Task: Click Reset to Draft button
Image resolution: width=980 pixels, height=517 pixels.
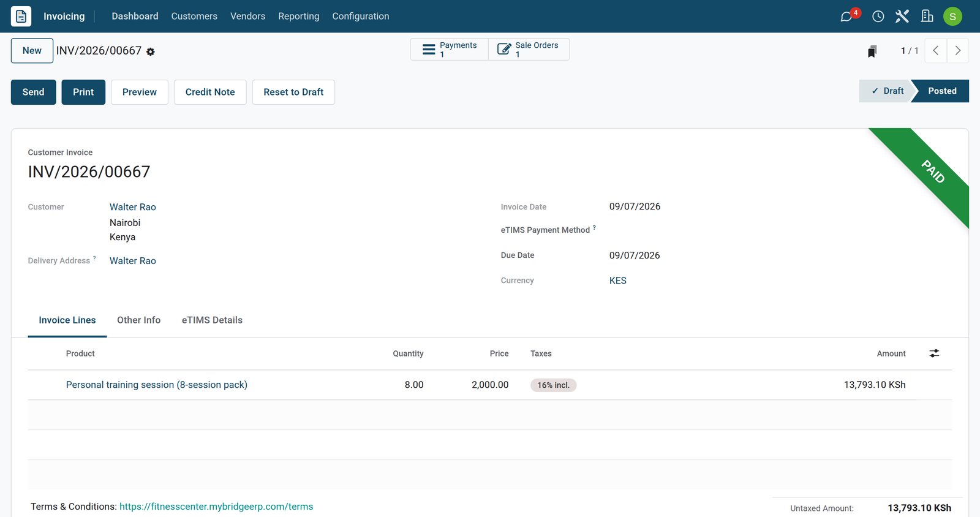Action: pyautogui.click(x=293, y=92)
